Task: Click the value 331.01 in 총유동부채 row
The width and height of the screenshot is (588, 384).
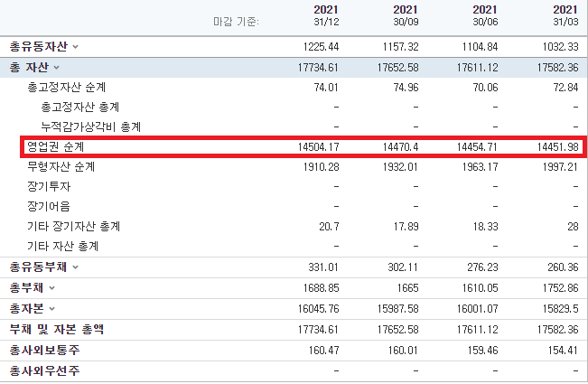Action: click(323, 267)
